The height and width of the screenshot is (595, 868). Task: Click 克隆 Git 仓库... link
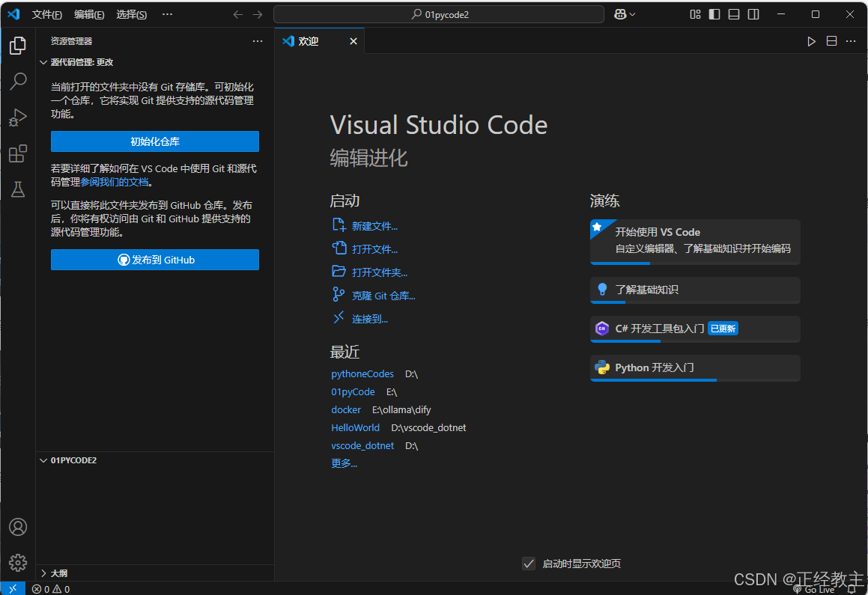pyautogui.click(x=383, y=296)
